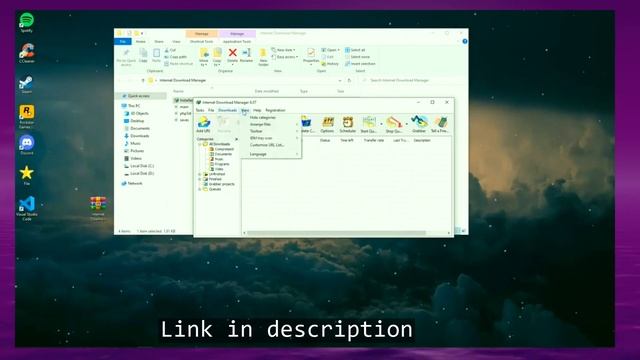Collapse All Downloads tree node
Screen dimensions: 640x360
click(x=200, y=144)
